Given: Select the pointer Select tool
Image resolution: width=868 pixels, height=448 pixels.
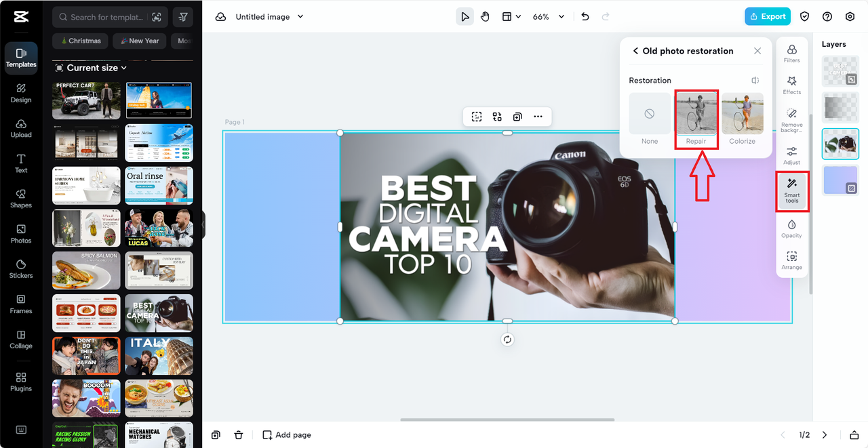Looking at the screenshot, I should [x=465, y=17].
